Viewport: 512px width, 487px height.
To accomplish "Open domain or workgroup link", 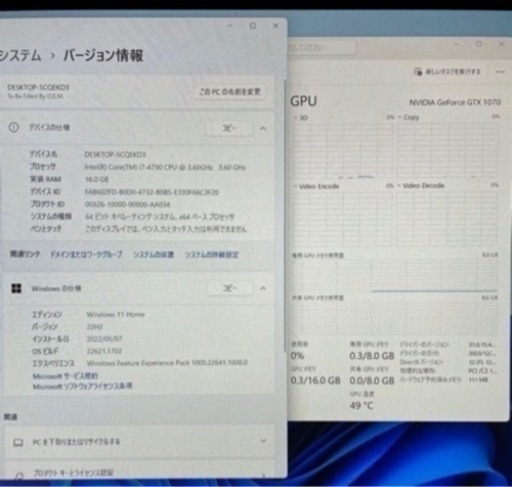I will coord(86,255).
